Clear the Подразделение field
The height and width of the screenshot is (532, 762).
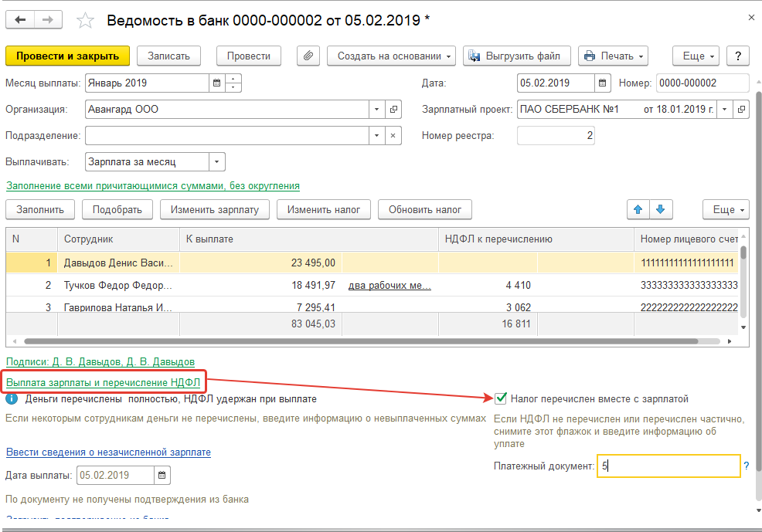[393, 136]
